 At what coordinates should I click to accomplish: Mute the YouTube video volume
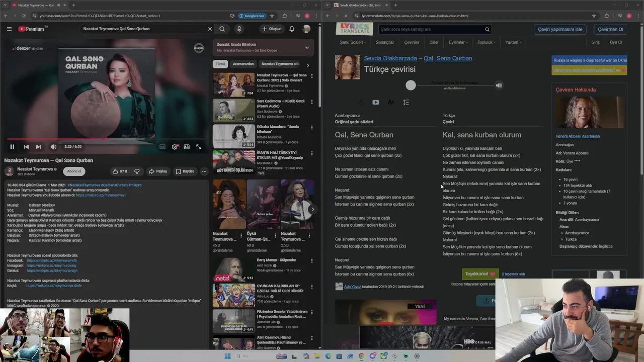tap(53, 147)
